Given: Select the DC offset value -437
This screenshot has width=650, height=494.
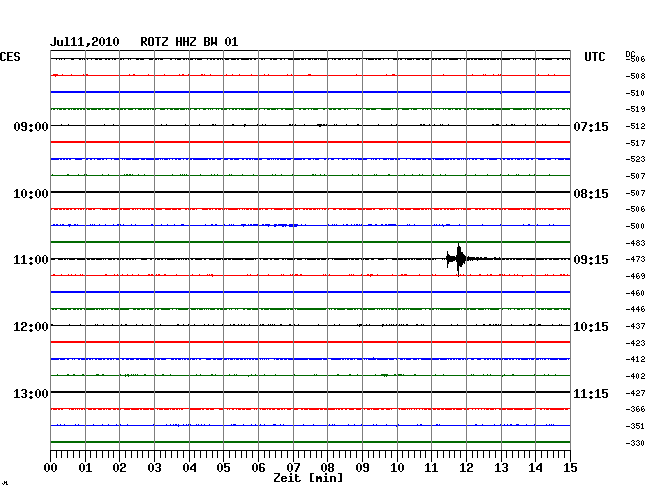Looking at the screenshot, I should point(635,326).
